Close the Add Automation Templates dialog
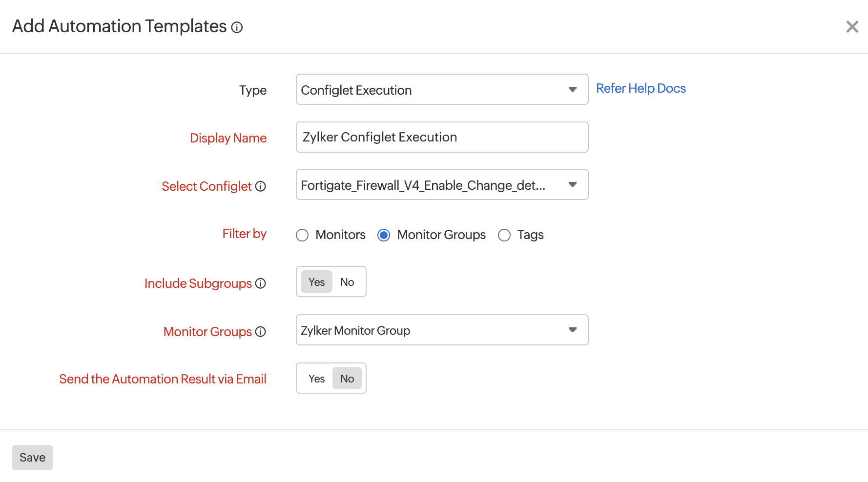 852,27
